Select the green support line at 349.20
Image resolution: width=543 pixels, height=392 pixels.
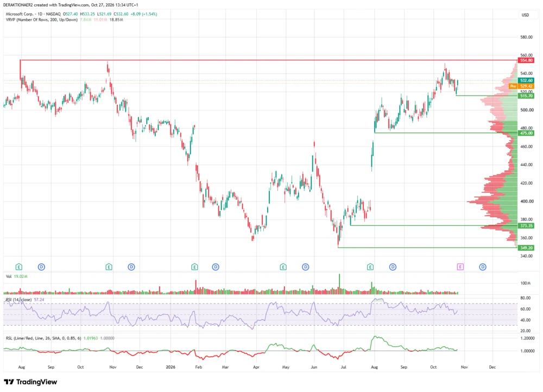428,248
